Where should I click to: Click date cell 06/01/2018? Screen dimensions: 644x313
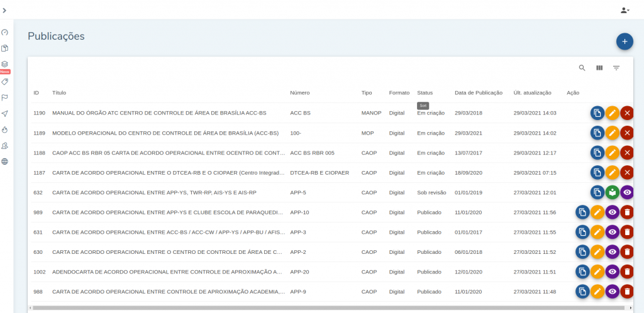(468, 252)
